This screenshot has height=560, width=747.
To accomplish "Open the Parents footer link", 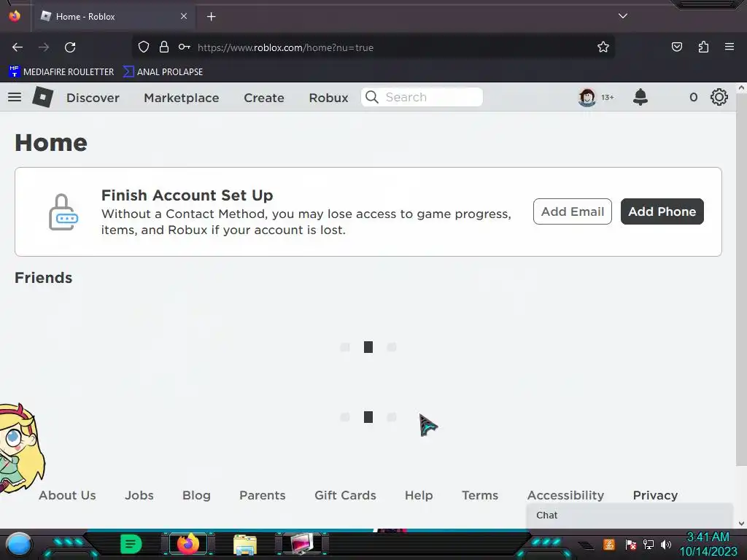I will 263,495.
